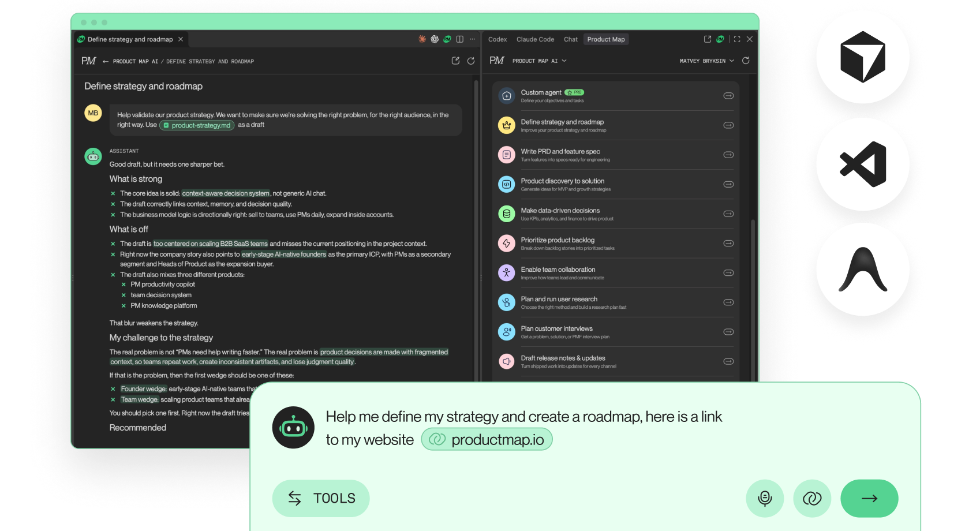Switch to the Chat tab

coord(571,39)
